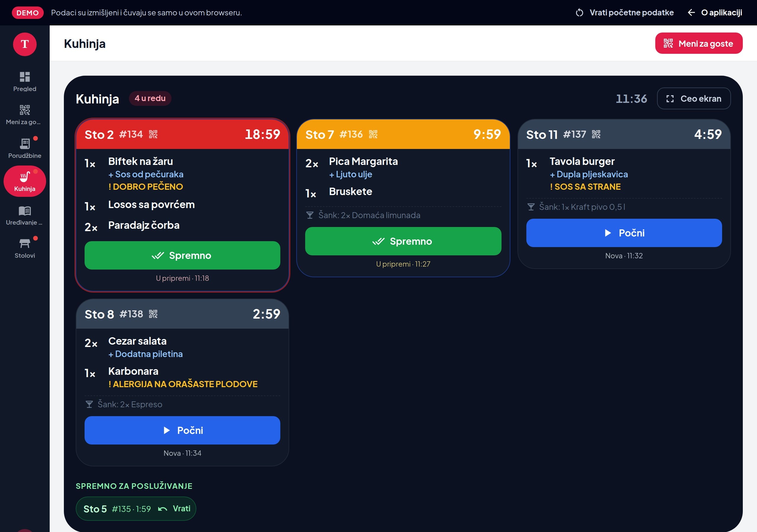
Task: Click the red T logo avatar
Action: [x=25, y=44]
